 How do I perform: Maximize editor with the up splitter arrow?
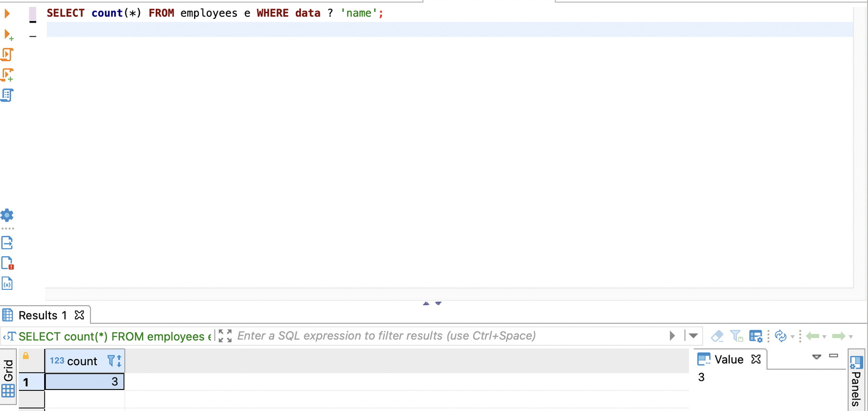coord(426,303)
